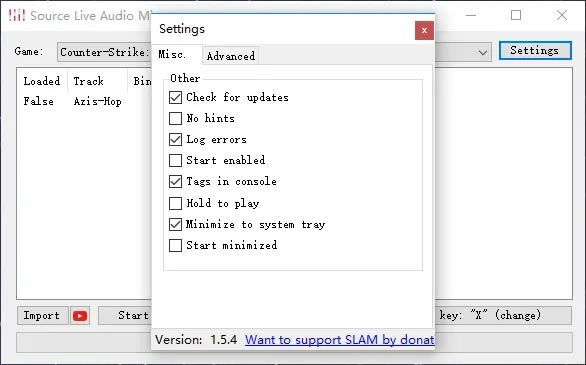Click the Import button
Screen dimensions: 586x365
(x=43, y=316)
